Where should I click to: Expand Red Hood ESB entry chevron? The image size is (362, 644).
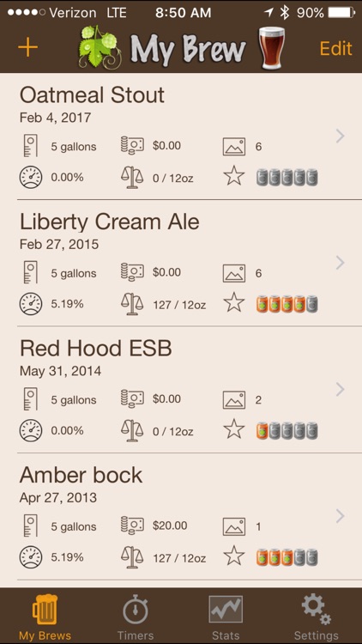(340, 389)
